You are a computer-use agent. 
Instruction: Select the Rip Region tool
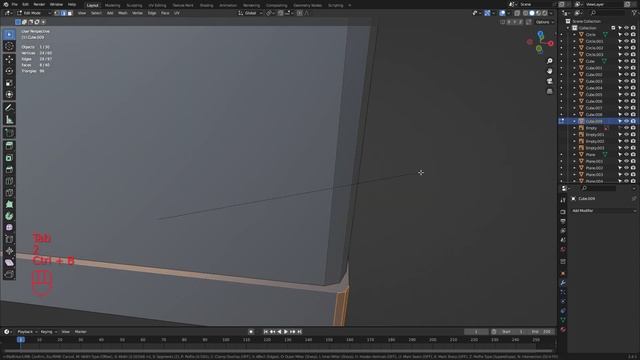point(9,274)
